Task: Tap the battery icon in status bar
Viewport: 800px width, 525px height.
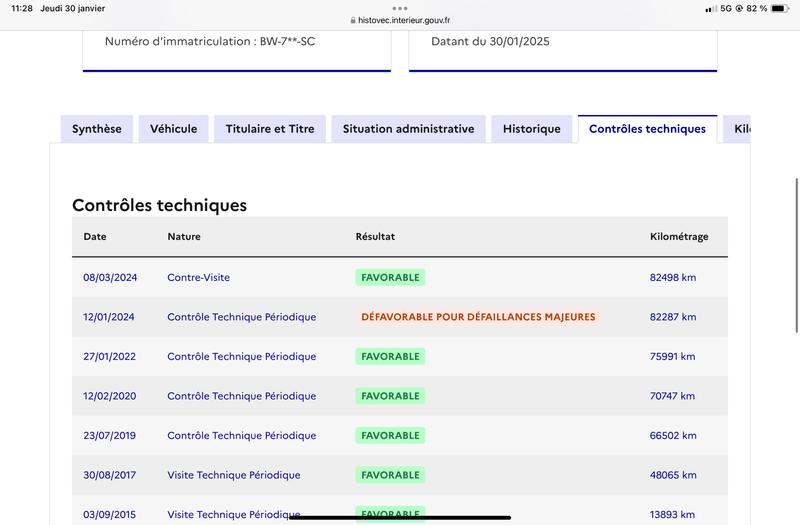Action: pos(780,9)
